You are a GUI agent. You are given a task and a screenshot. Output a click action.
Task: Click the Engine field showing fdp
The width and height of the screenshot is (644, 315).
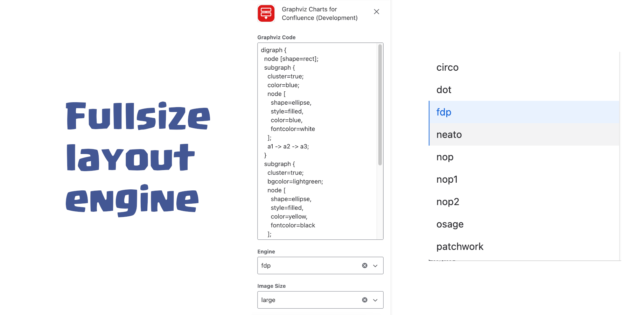click(x=320, y=266)
